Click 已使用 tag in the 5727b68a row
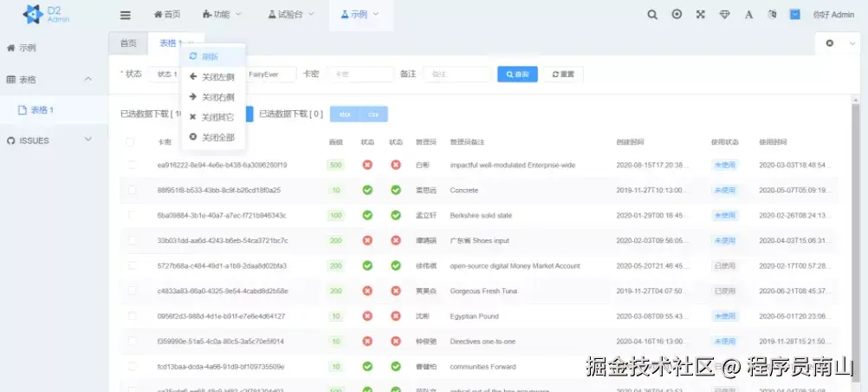This screenshot has width=868, height=392. 724,265
